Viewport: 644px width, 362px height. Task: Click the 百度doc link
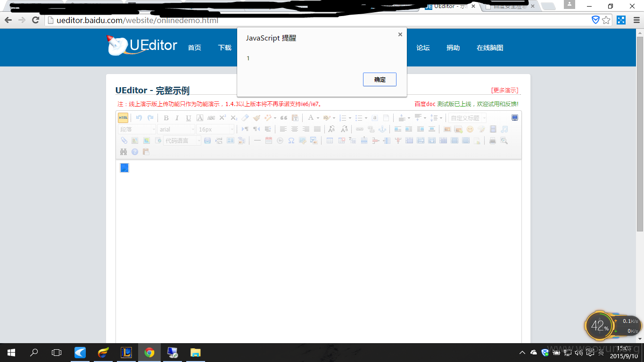coord(425,104)
